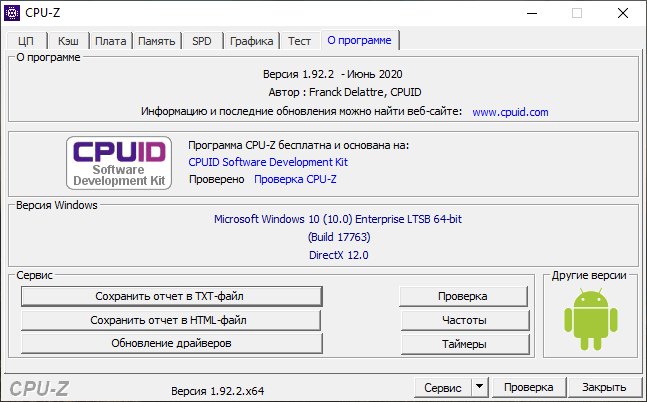
Task: Click the Проверка CPU-Z link
Action: 295,179
